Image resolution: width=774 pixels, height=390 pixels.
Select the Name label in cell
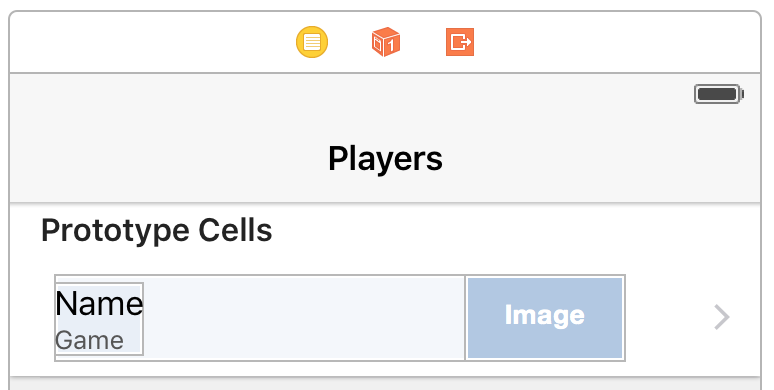point(99,303)
